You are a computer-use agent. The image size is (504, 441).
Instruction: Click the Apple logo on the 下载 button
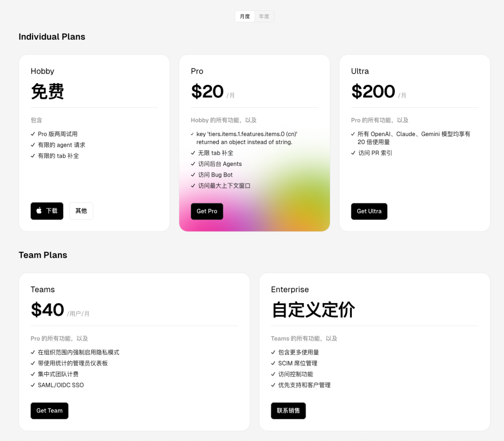pyautogui.click(x=39, y=211)
